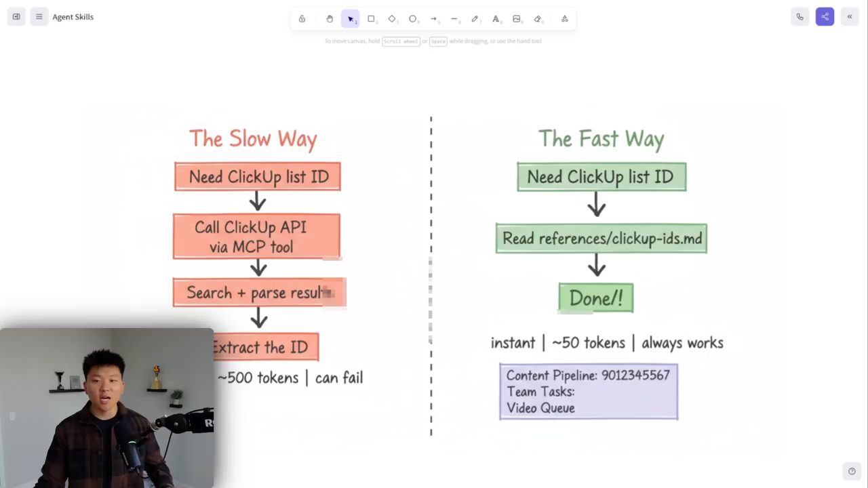
Task: Open the more shapes tools menu
Action: (x=564, y=19)
